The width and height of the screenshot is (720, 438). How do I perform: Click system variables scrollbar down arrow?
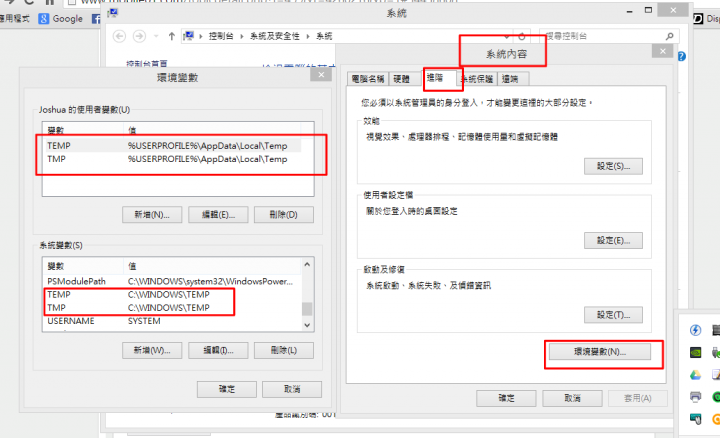pyautogui.click(x=307, y=325)
